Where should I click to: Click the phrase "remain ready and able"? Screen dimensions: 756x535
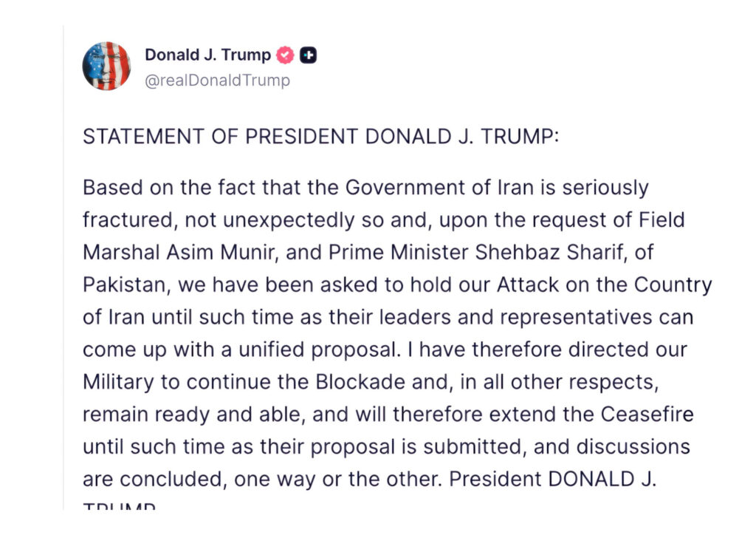[x=191, y=414]
